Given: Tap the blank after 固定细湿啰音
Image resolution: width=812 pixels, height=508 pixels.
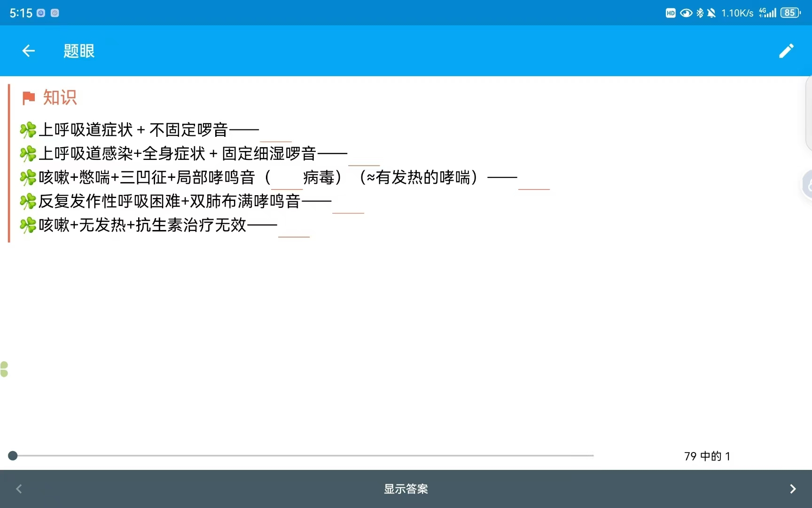Looking at the screenshot, I should coord(364,159).
